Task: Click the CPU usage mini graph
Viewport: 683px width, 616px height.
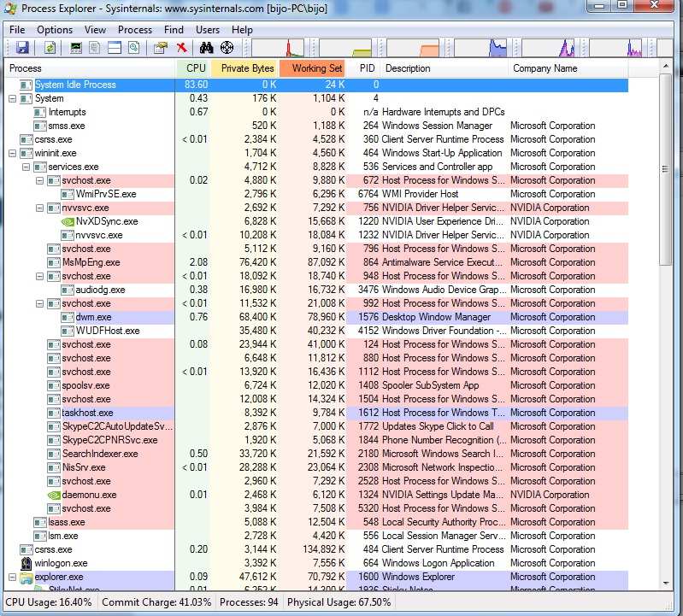Action: click(278, 48)
